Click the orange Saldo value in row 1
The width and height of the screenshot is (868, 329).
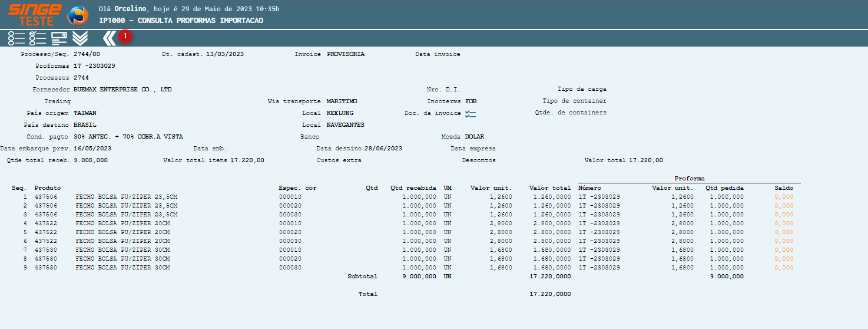(x=784, y=197)
